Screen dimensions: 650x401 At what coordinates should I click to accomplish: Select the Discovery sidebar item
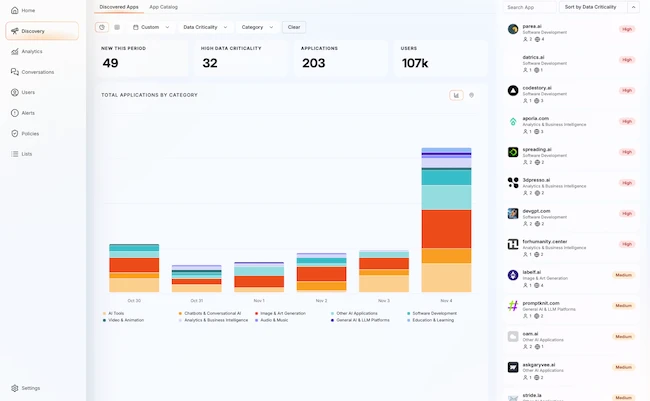point(42,31)
